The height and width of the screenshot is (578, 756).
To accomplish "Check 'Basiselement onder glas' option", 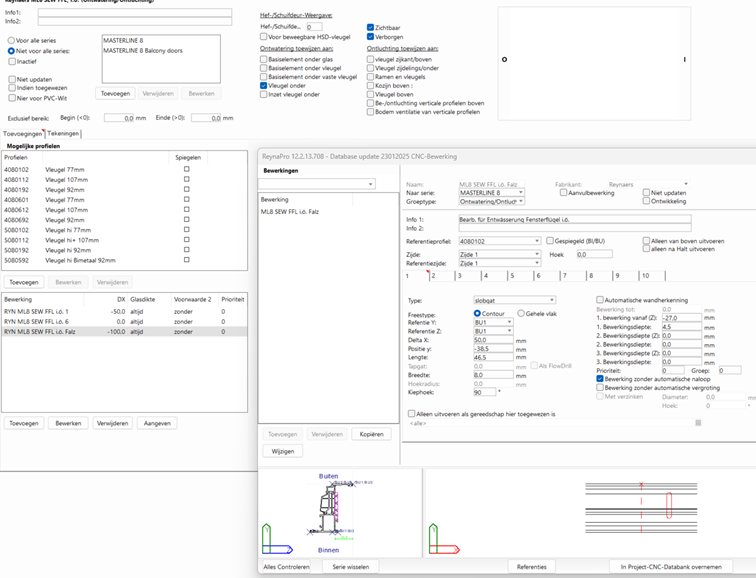I will tap(263, 59).
